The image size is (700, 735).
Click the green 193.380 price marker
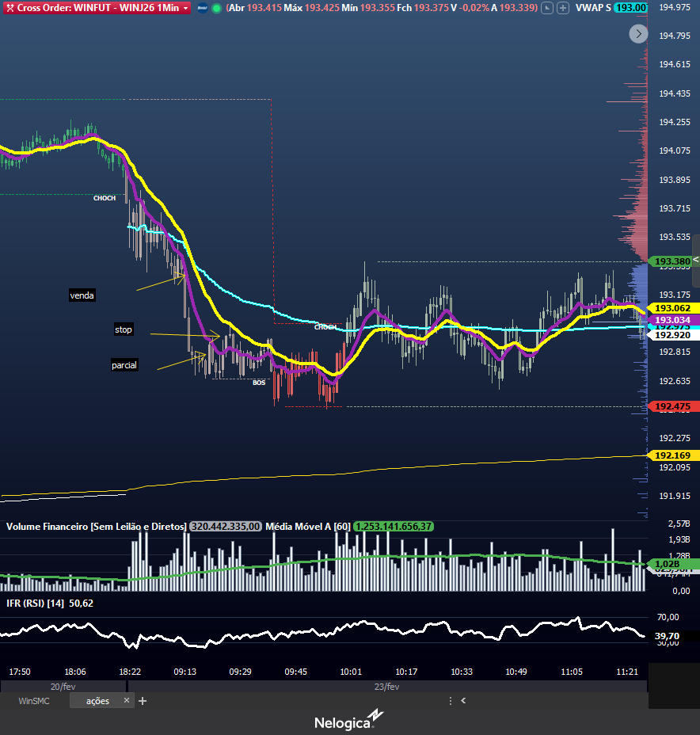pyautogui.click(x=671, y=261)
